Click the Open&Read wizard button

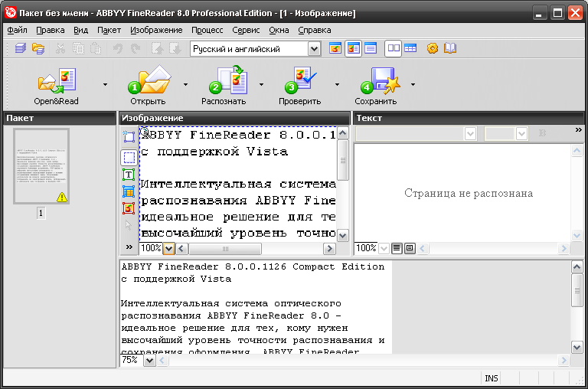(56, 86)
